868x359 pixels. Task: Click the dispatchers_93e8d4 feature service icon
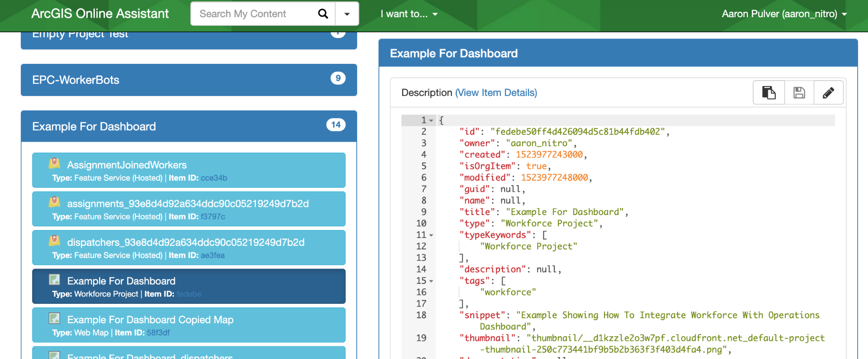click(55, 240)
